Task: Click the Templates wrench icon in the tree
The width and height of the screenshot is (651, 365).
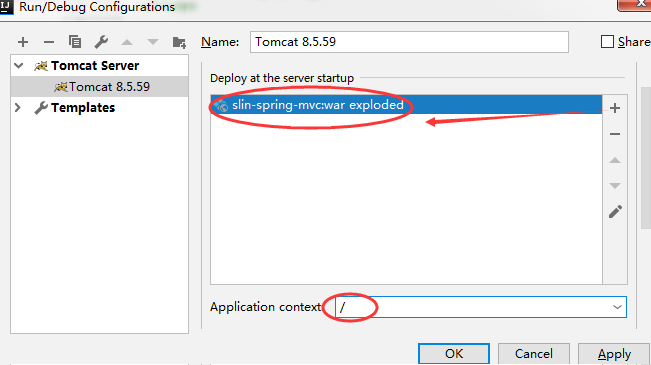Action: pos(41,108)
